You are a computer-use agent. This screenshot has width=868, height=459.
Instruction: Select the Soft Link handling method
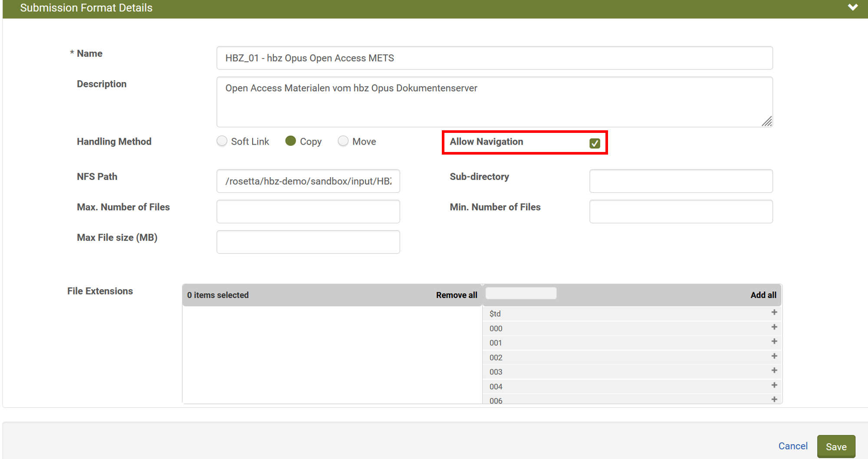(x=222, y=141)
